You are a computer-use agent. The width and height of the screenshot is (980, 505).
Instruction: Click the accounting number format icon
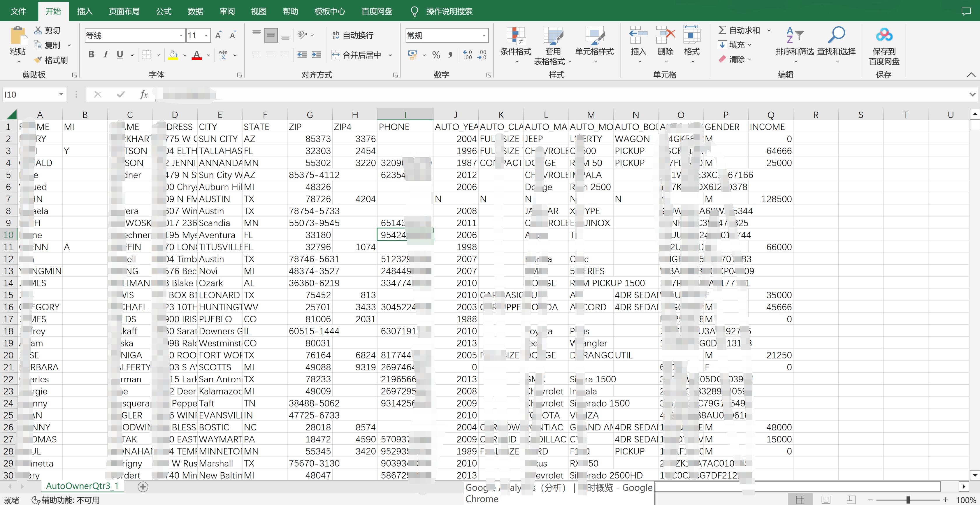(412, 55)
